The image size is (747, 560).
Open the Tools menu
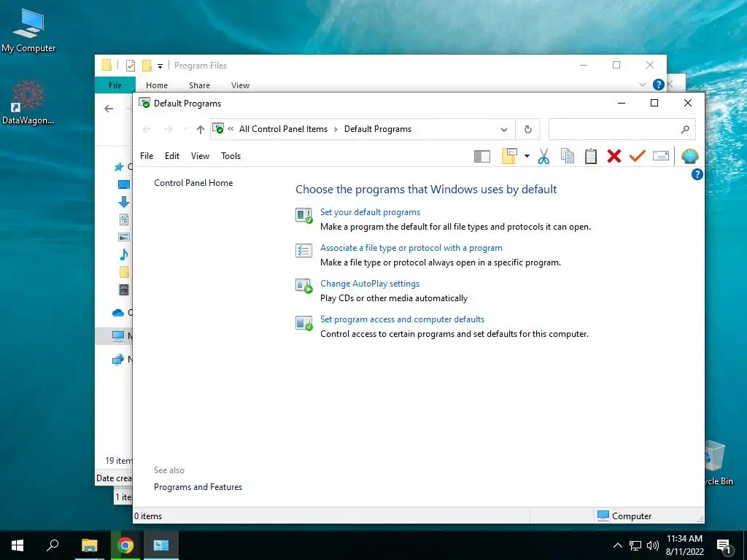(231, 156)
